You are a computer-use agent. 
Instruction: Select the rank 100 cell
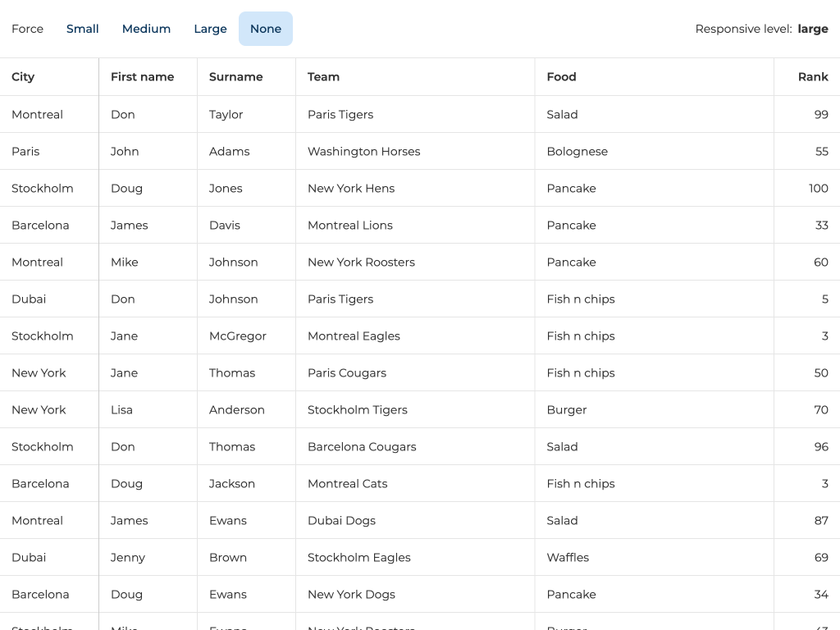[x=818, y=189]
